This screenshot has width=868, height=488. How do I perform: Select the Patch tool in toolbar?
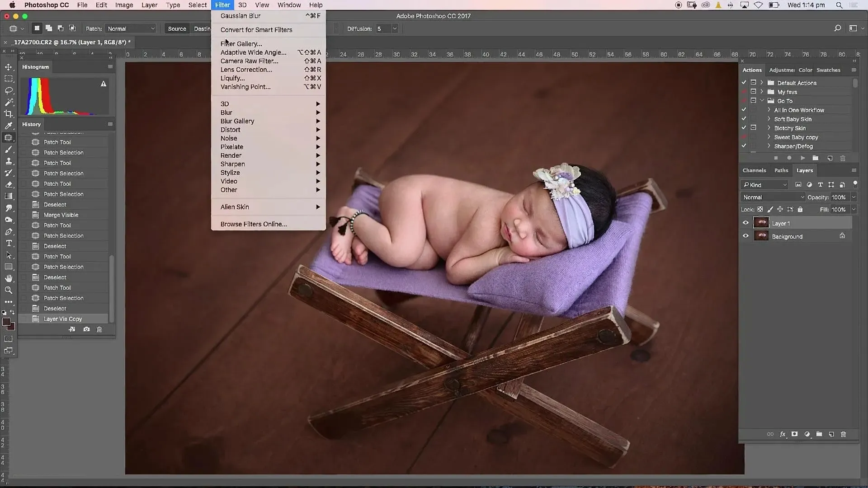pos(9,137)
